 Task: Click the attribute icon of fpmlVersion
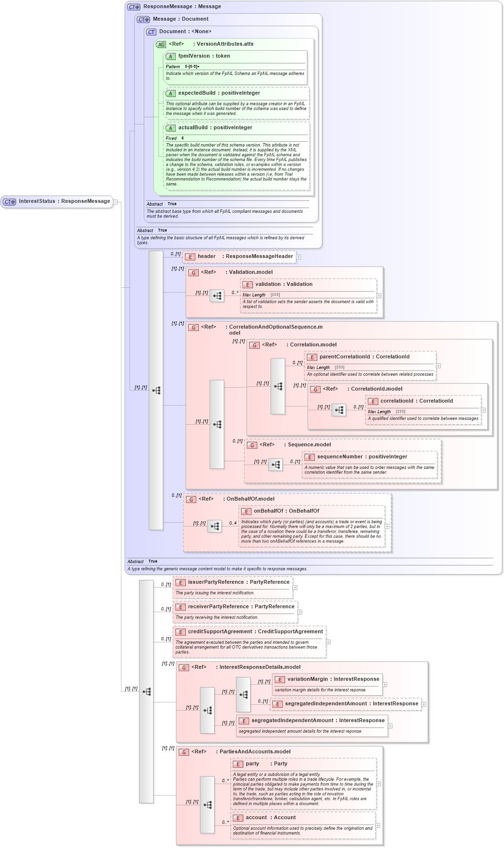170,57
